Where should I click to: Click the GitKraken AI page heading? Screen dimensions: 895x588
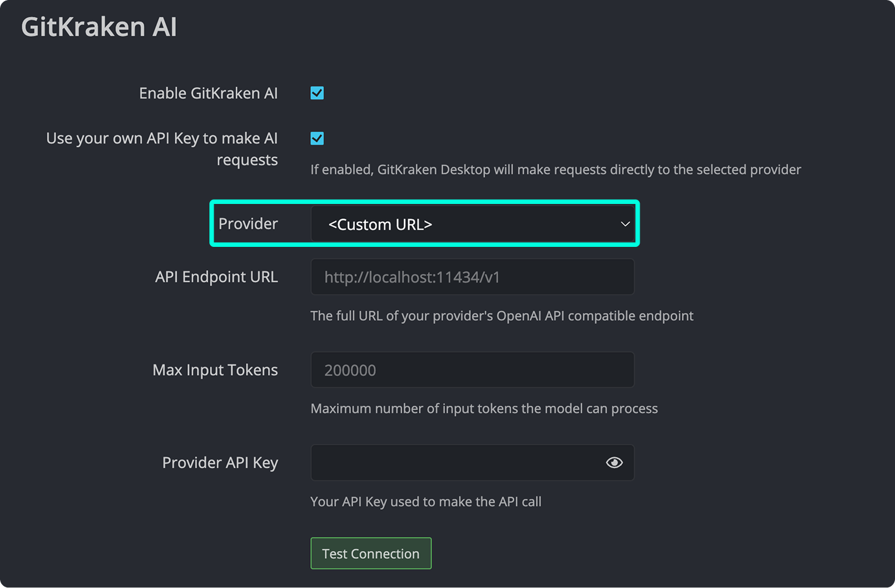click(x=99, y=26)
